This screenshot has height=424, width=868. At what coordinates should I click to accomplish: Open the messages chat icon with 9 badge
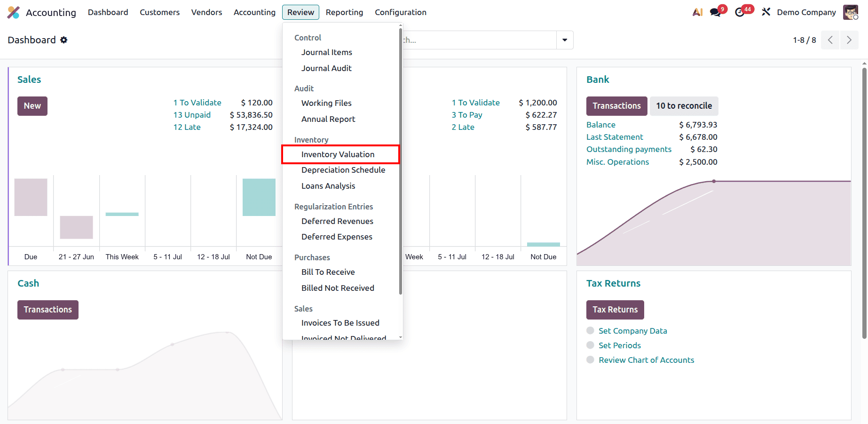[716, 12]
